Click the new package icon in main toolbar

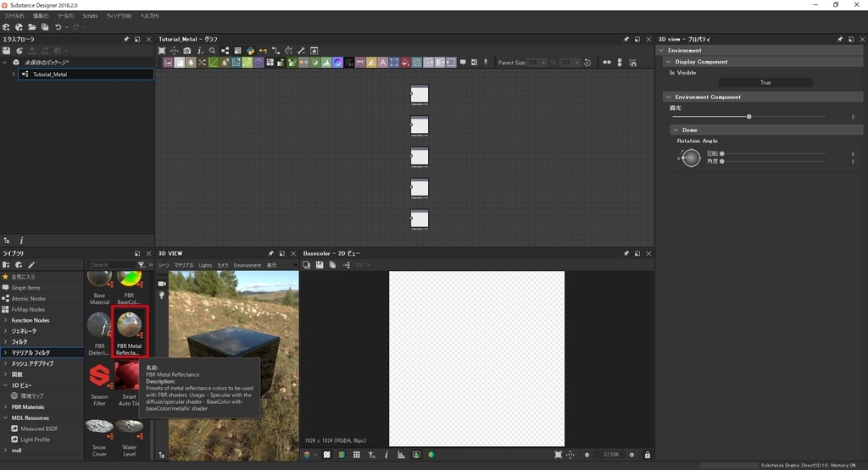point(6,27)
